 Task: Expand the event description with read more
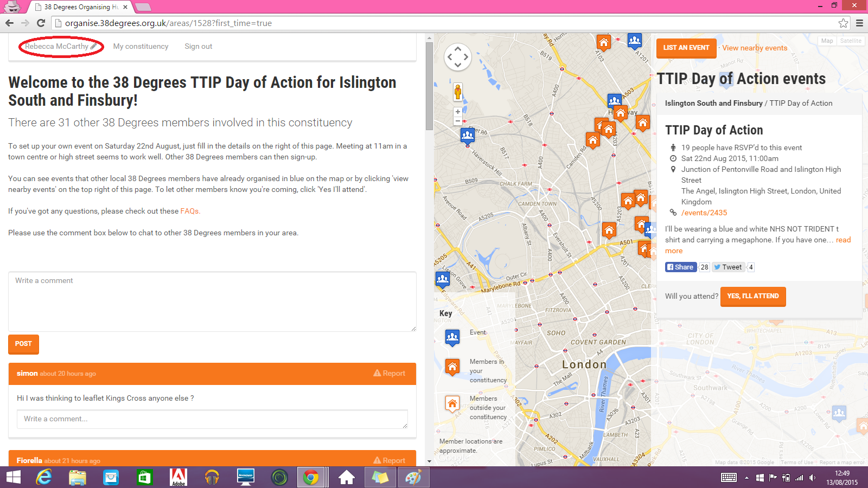(843, 240)
